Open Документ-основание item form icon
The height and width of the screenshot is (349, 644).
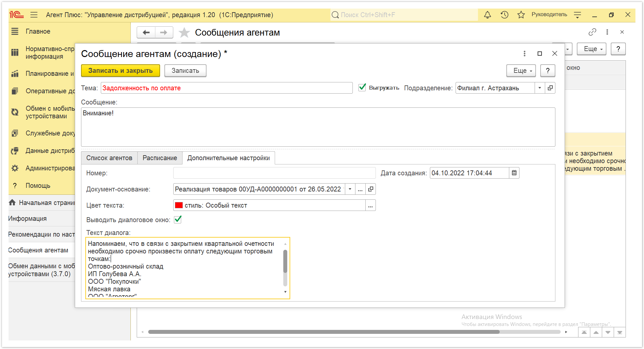(371, 189)
